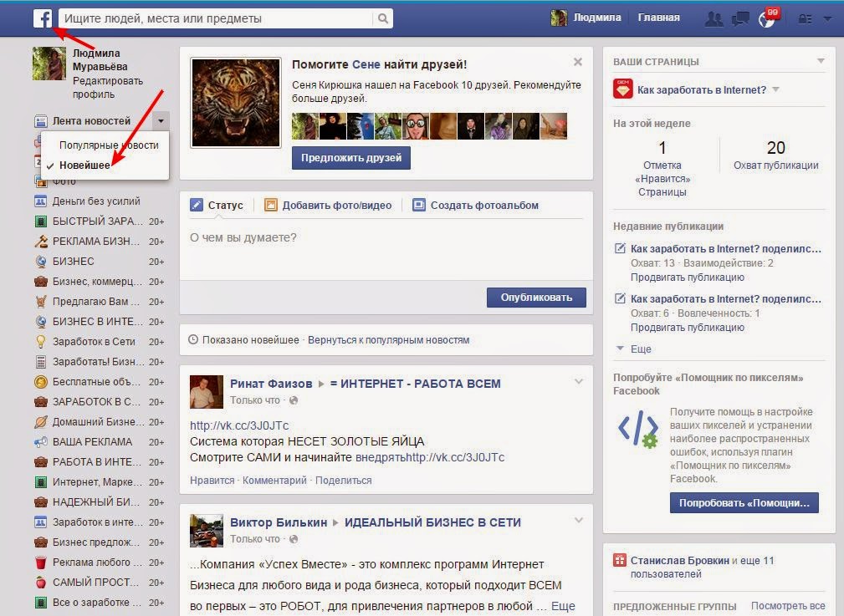Click Комментарий on Ринат Фаизов post
This screenshot has height=616, width=844.
(x=274, y=481)
